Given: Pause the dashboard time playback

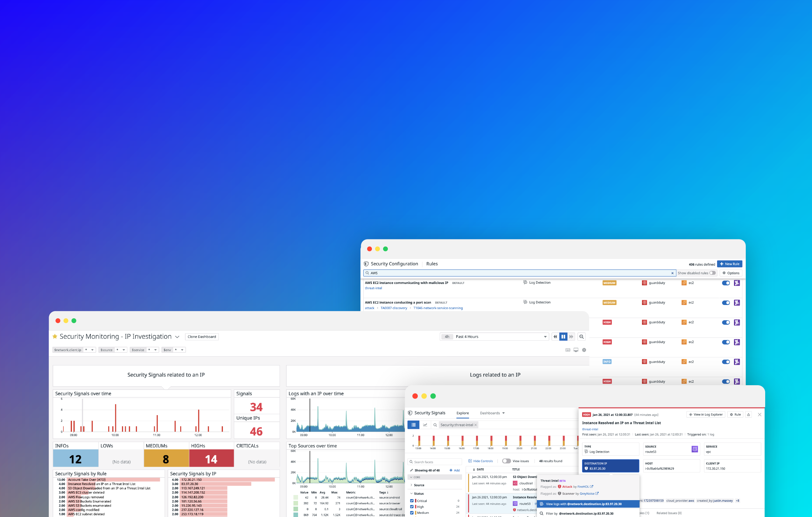Looking at the screenshot, I should (x=563, y=336).
